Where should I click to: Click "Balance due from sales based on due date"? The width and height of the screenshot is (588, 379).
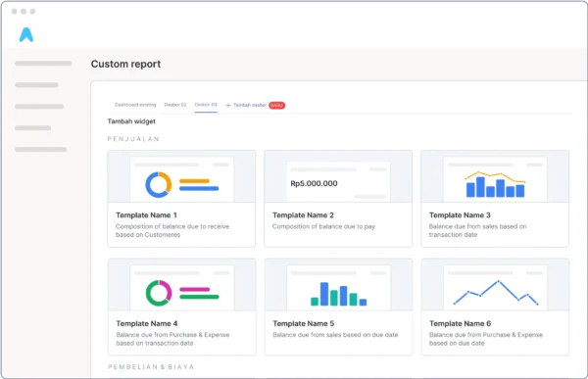click(x=335, y=335)
